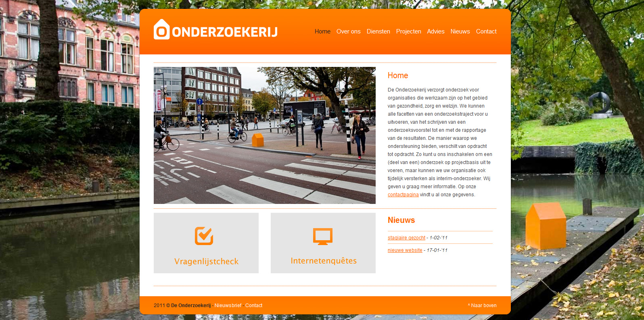Follow the contactpagina link in the text

[x=403, y=195]
